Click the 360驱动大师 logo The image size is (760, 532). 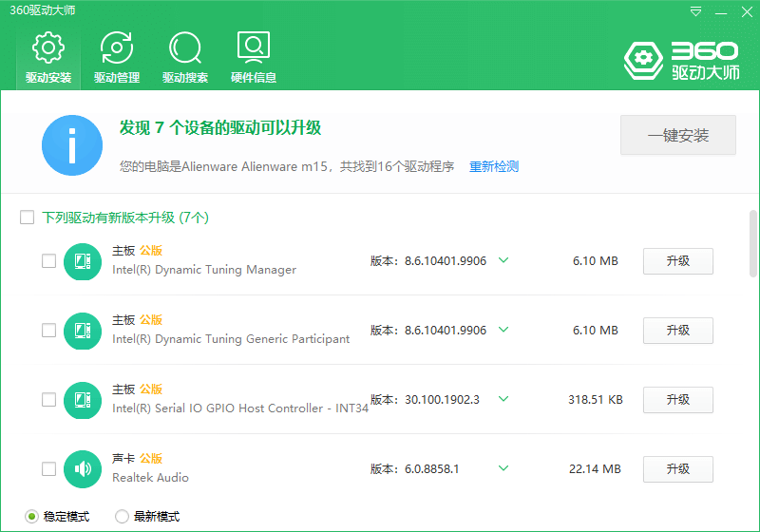tap(681, 61)
